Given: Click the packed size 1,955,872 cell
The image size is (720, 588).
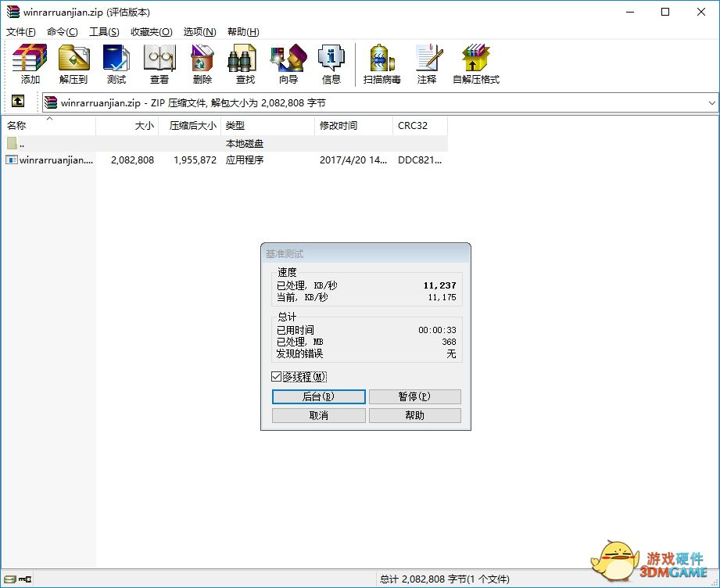Looking at the screenshot, I should pyautogui.click(x=195, y=160).
